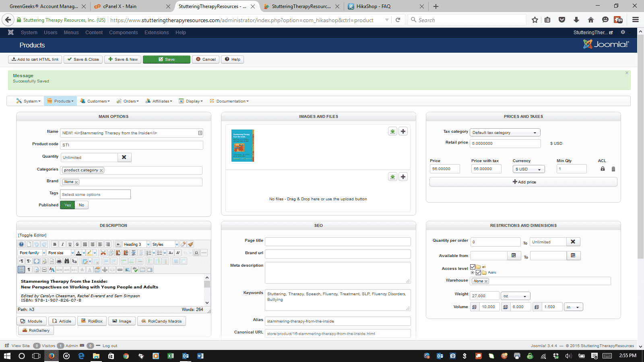Screen dimensions: 644x362
Task: Click the green Save button
Action: [167, 59]
